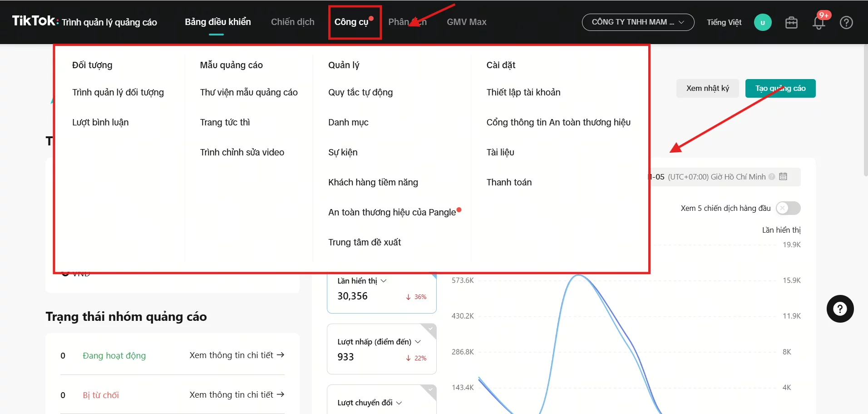
Task: Toggle the Lượt chuyển đổi card checkmark
Action: tap(430, 390)
